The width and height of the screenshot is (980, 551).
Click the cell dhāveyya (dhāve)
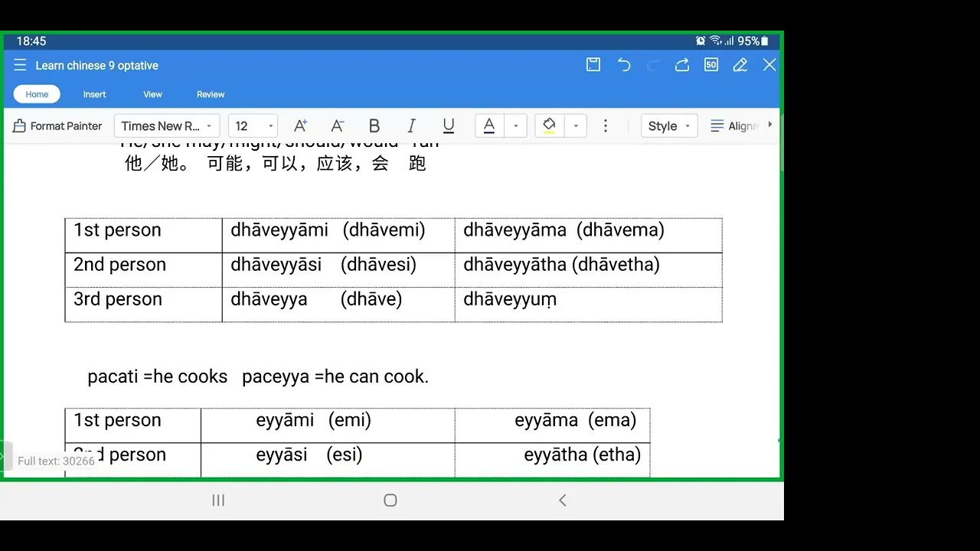pyautogui.click(x=338, y=305)
